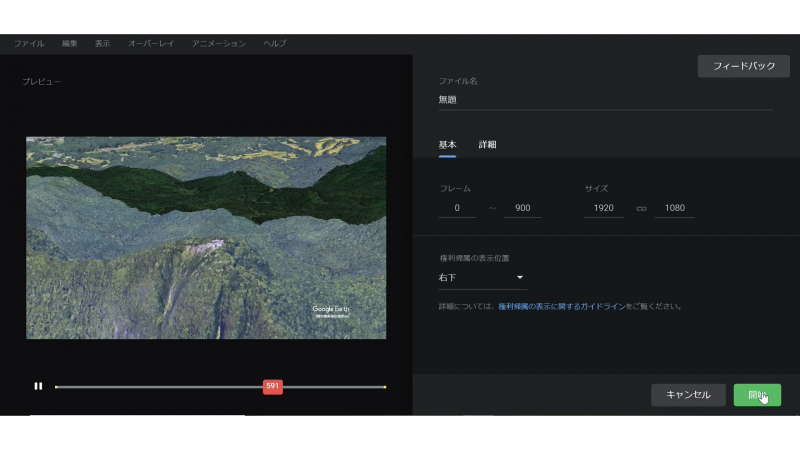Screen dimensions: 800x450
Task: Open the アニメーション menu
Action: click(x=218, y=44)
